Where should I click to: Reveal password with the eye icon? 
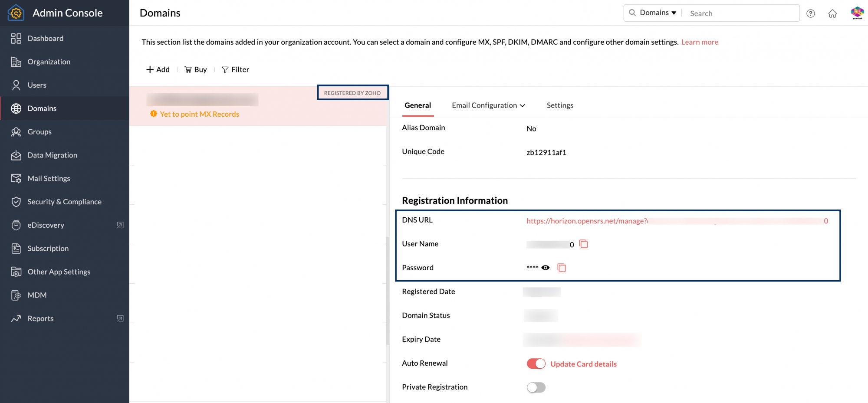click(546, 268)
